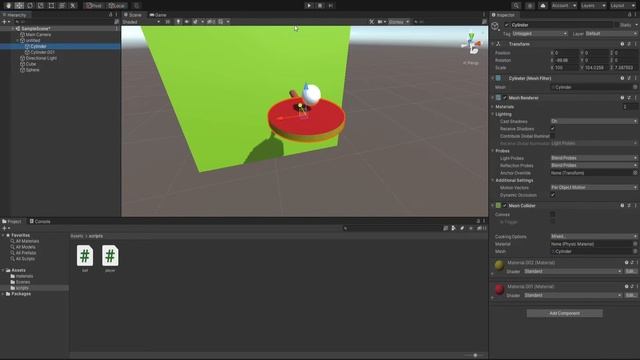The width and height of the screenshot is (640, 360).
Task: Select the Transform tool
Action: coord(62,6)
